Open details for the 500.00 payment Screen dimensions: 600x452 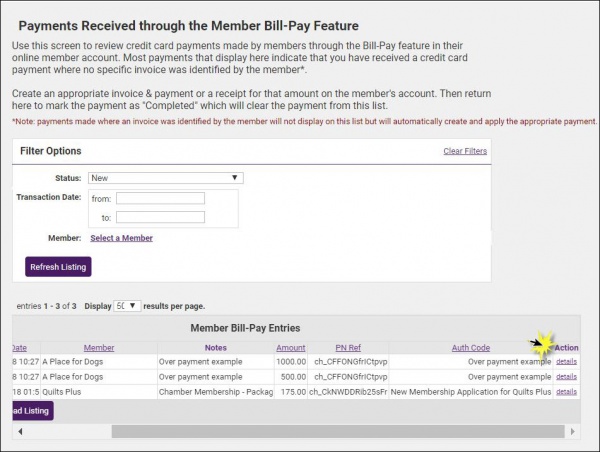(566, 376)
